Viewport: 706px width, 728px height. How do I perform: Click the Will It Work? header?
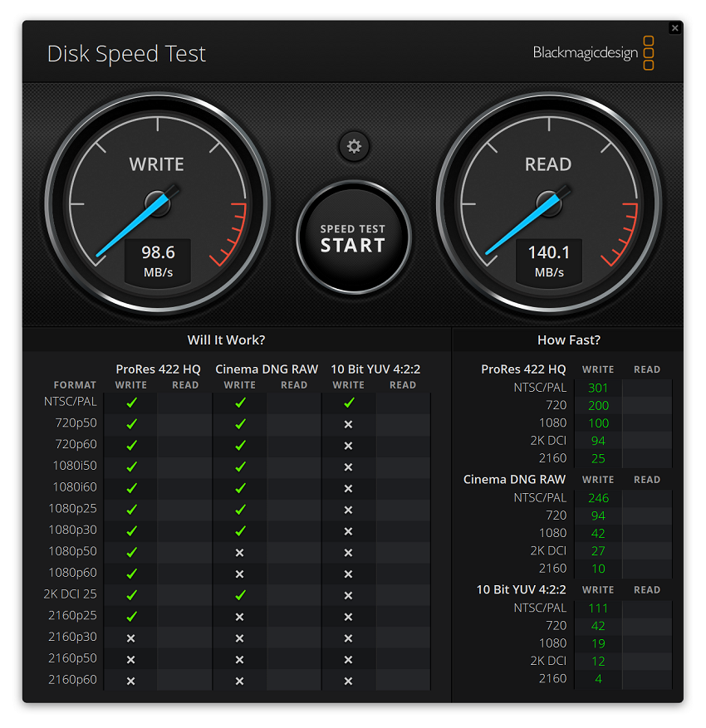point(226,340)
